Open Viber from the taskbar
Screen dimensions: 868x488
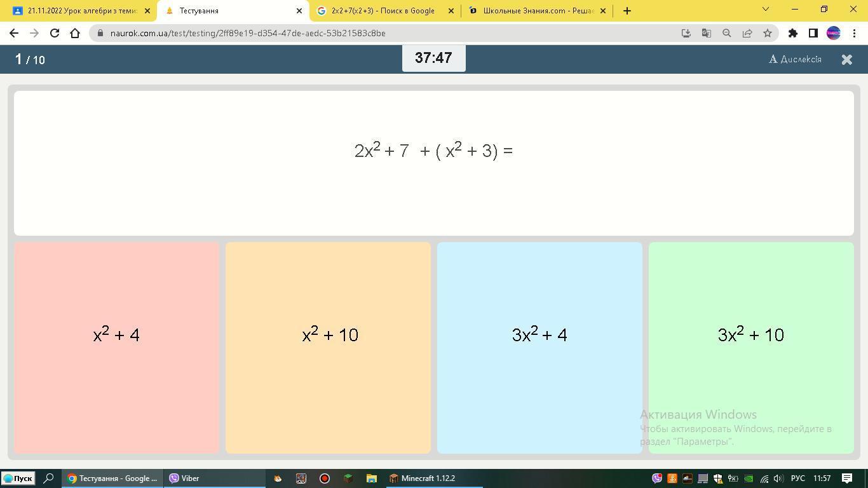pos(184,478)
